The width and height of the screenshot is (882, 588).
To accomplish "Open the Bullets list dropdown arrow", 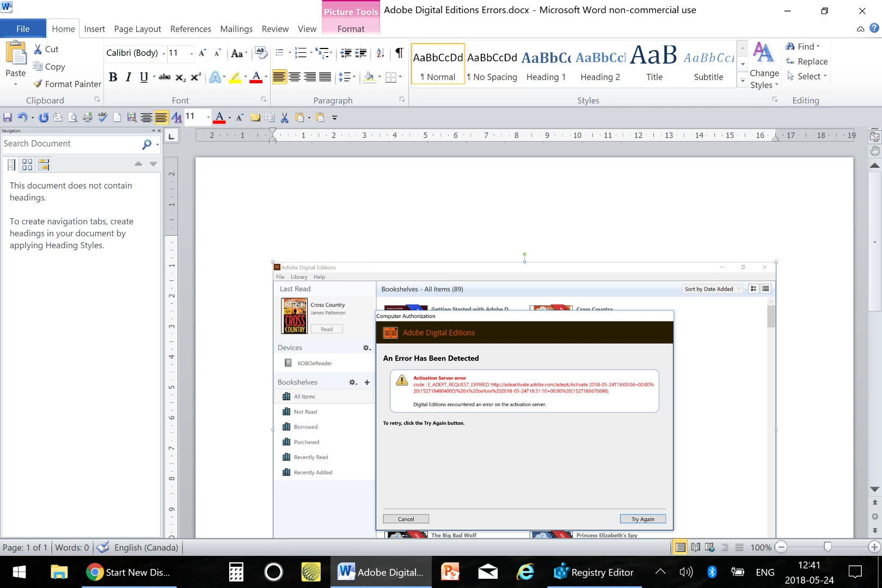I will [x=290, y=53].
